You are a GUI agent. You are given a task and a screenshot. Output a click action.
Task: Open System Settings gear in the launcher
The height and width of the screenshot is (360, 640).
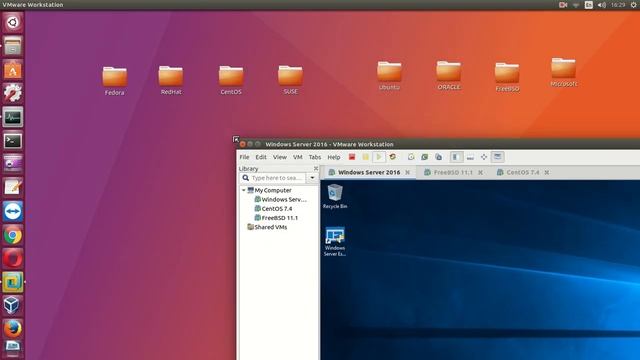click(13, 93)
